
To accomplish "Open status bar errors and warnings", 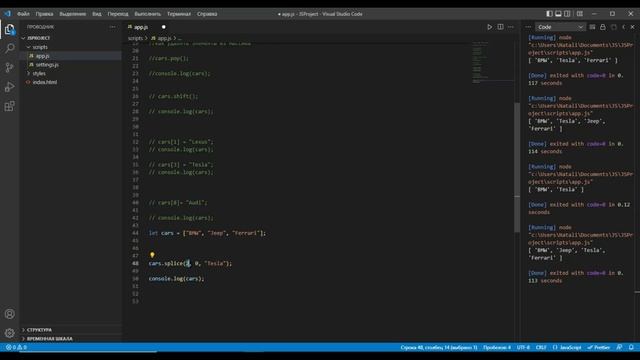I will pos(16,347).
